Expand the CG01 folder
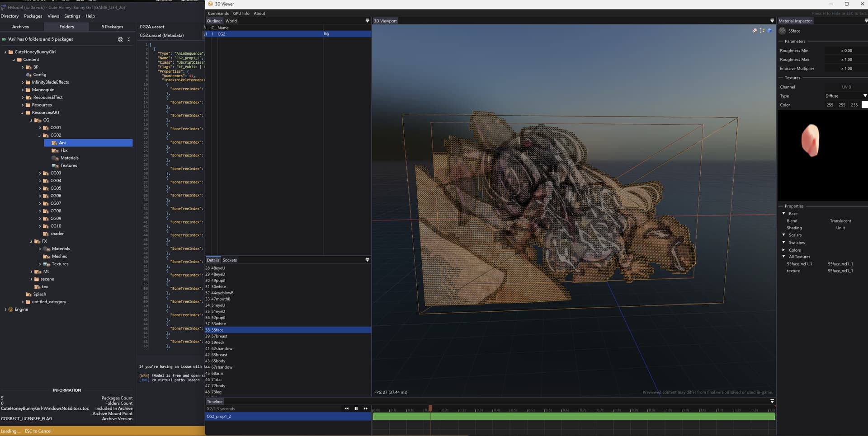Image resolution: width=868 pixels, height=436 pixels. pos(40,128)
